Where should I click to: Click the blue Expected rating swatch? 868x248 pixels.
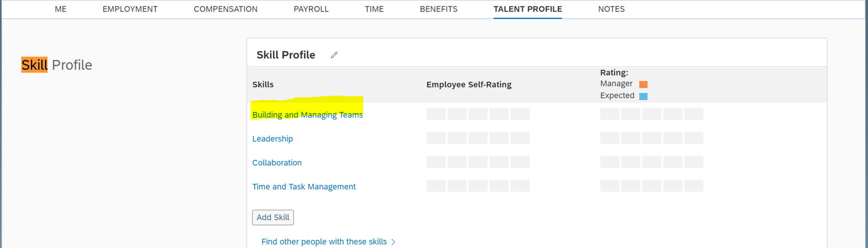(643, 96)
